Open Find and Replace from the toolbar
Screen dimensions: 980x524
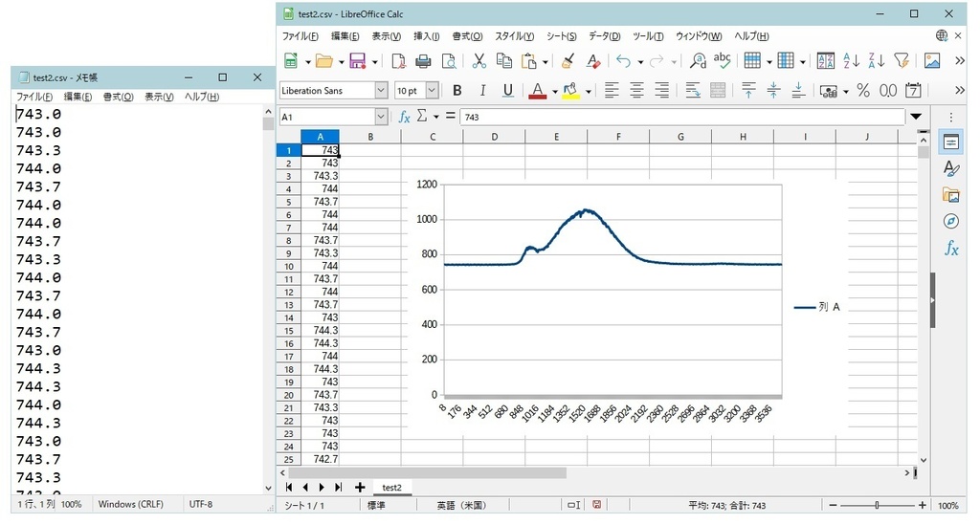[x=698, y=60]
